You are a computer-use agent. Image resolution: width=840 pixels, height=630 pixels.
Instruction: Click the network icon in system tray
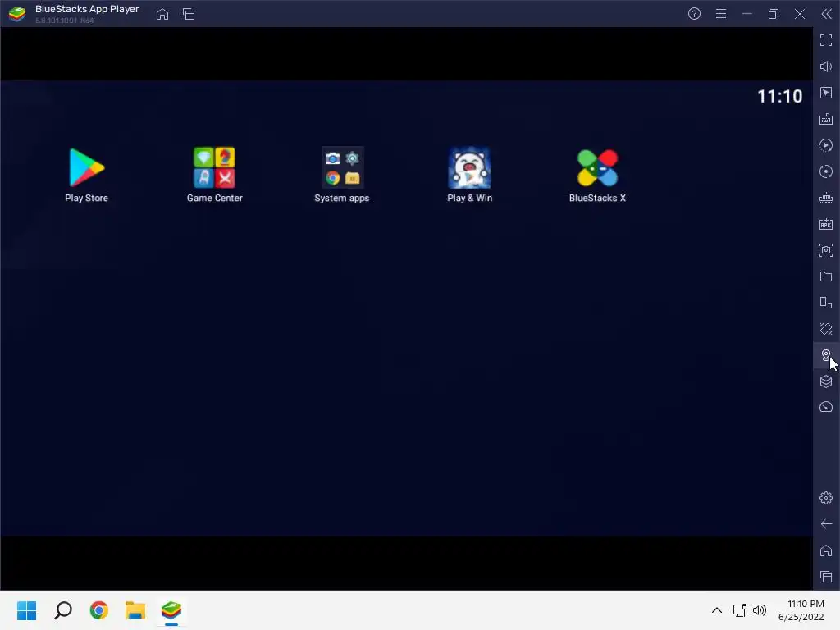point(740,610)
